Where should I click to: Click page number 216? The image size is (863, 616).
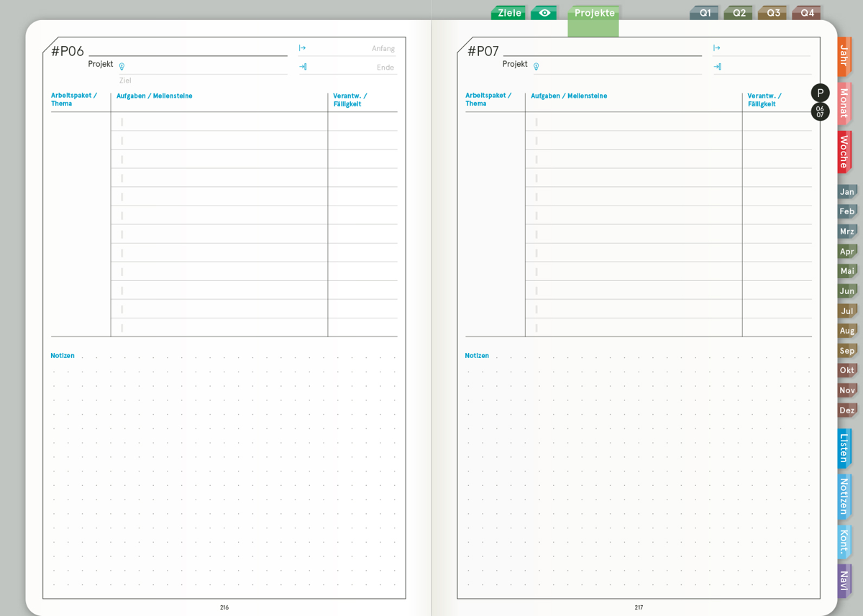pos(224,607)
